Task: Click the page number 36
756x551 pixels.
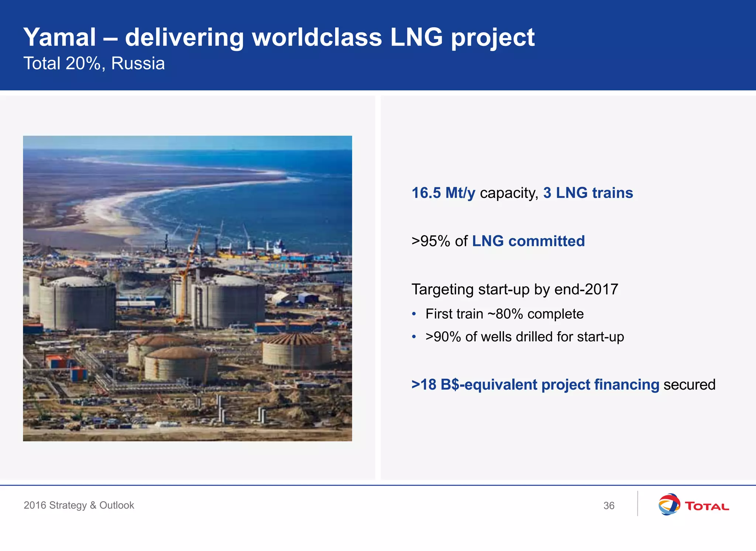Action: tap(609, 506)
